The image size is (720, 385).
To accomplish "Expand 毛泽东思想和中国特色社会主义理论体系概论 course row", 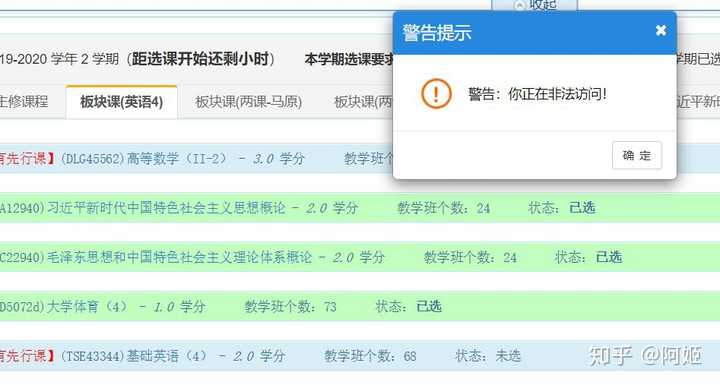I will (x=360, y=257).
